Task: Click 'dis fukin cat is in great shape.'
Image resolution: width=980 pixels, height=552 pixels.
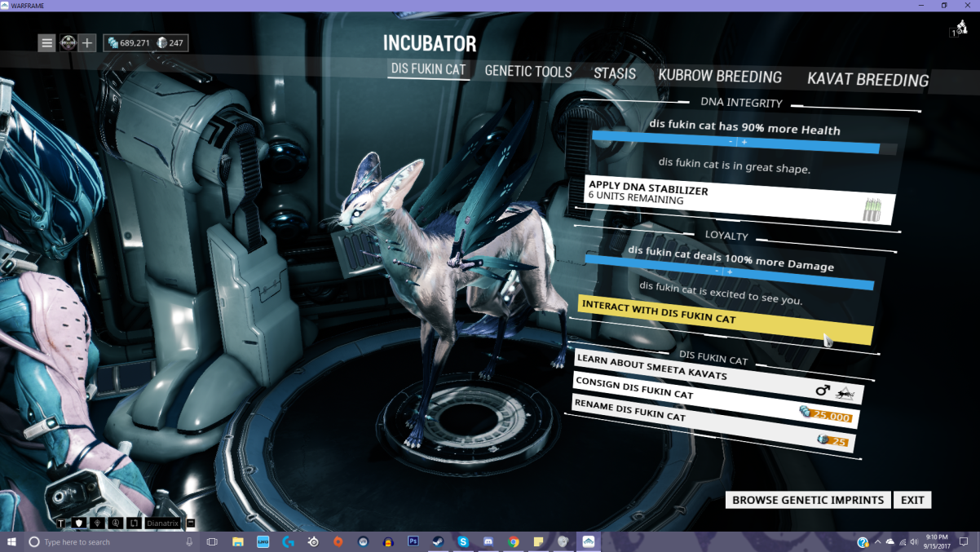Action: click(735, 168)
